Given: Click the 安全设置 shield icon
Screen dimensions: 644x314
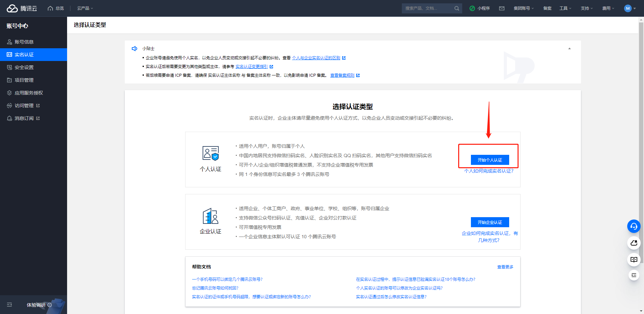Looking at the screenshot, I should pos(9,67).
